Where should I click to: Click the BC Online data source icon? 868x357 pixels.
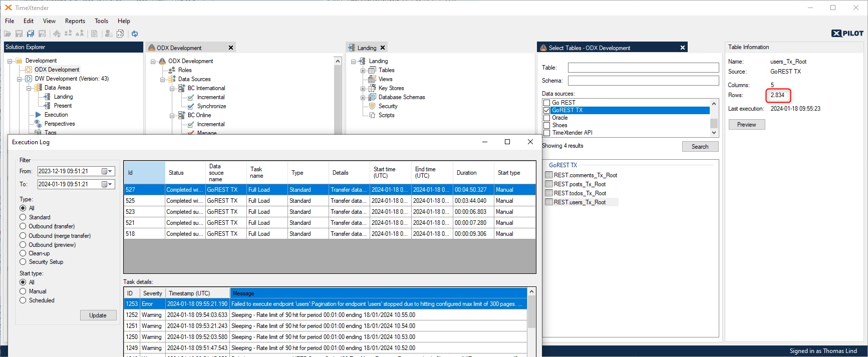[x=181, y=115]
